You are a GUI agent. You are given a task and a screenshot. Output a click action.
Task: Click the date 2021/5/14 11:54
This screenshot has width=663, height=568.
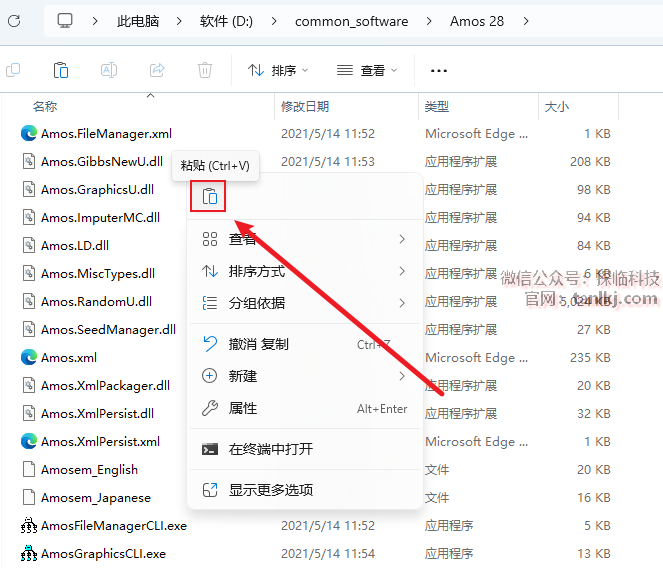coord(328,553)
